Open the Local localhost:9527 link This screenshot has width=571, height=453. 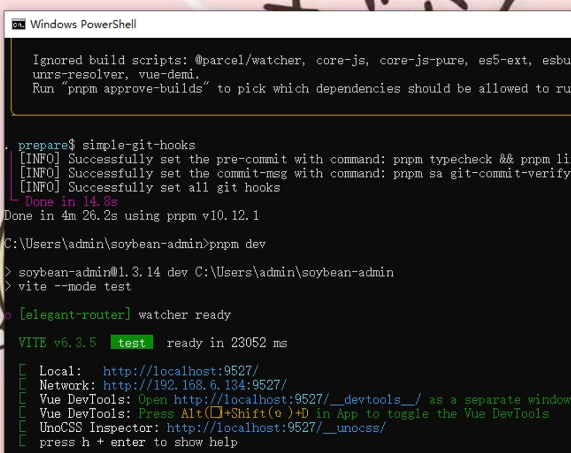pyautogui.click(x=181, y=371)
